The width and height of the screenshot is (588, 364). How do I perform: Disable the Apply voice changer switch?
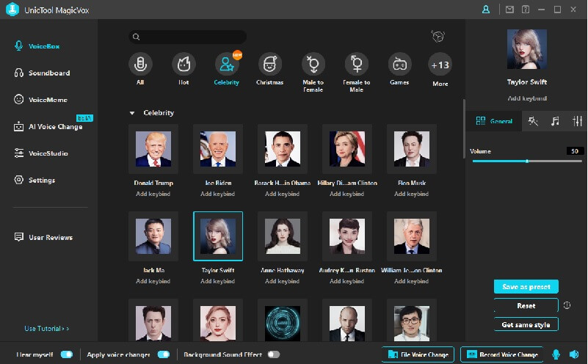[x=163, y=354]
